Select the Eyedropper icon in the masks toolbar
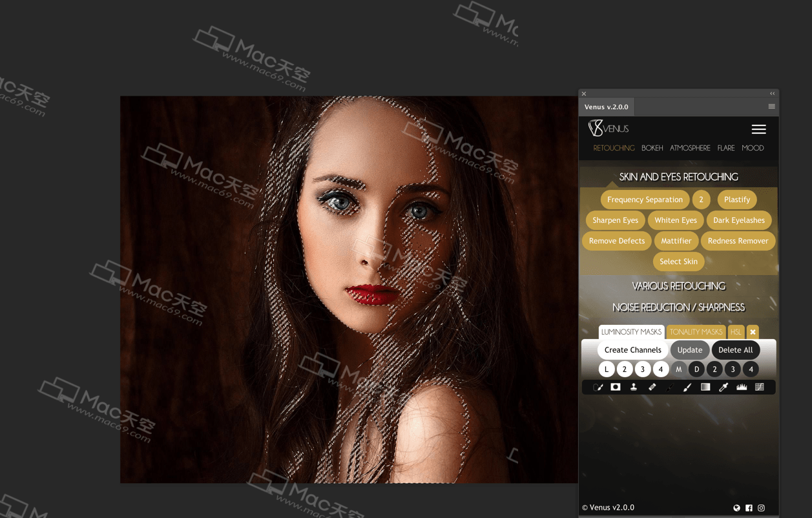812x518 pixels. pyautogui.click(x=724, y=387)
